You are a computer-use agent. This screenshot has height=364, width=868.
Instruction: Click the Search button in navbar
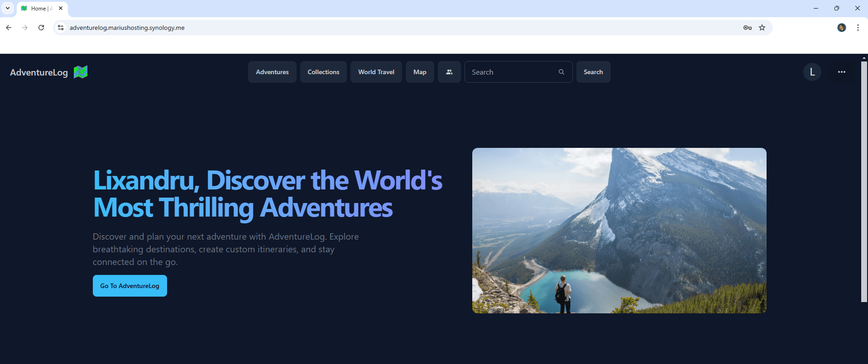click(x=593, y=72)
